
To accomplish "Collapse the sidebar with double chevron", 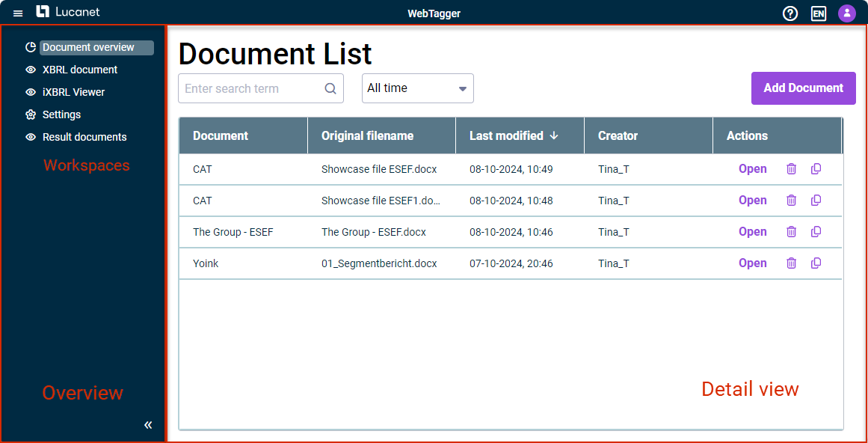I will tap(148, 425).
